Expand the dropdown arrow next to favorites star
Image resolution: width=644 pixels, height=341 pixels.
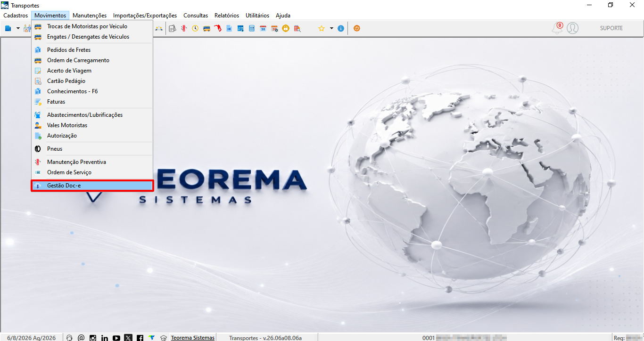pyautogui.click(x=331, y=28)
